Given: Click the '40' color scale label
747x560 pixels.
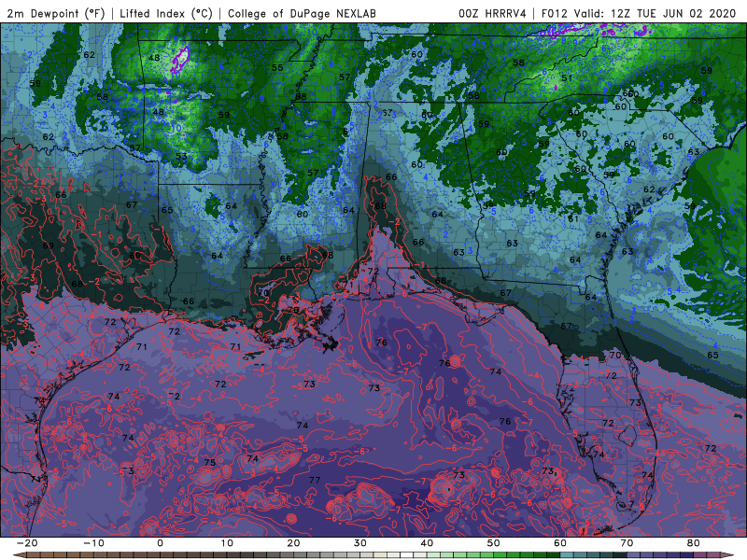Looking at the screenshot, I should tap(427, 543).
